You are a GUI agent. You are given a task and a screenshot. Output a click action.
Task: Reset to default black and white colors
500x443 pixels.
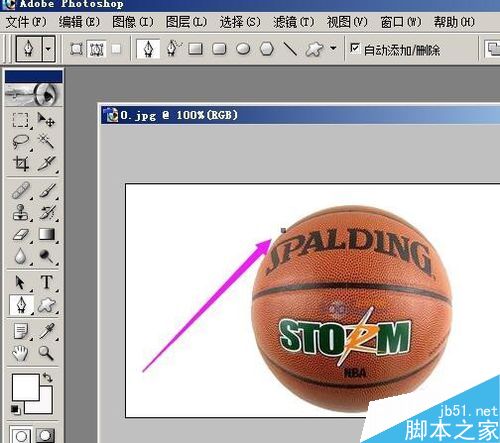[x=15, y=409]
